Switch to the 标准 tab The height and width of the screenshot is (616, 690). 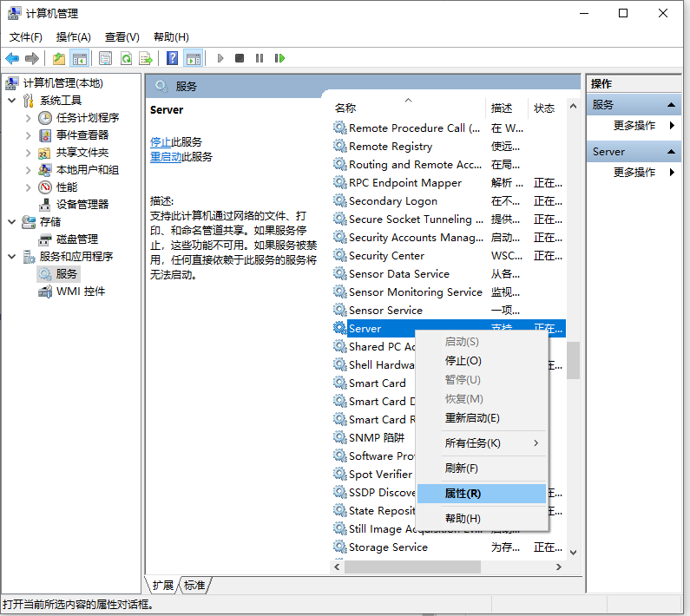(x=195, y=586)
